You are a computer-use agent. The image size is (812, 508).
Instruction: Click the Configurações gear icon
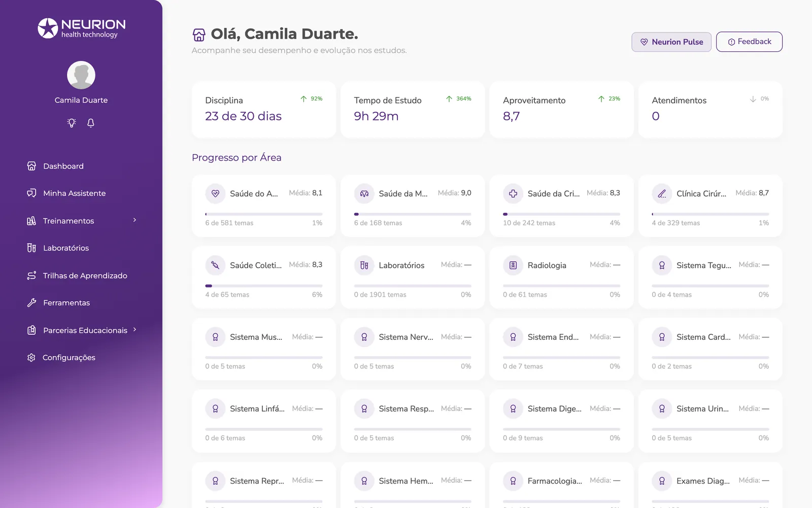pos(31,358)
